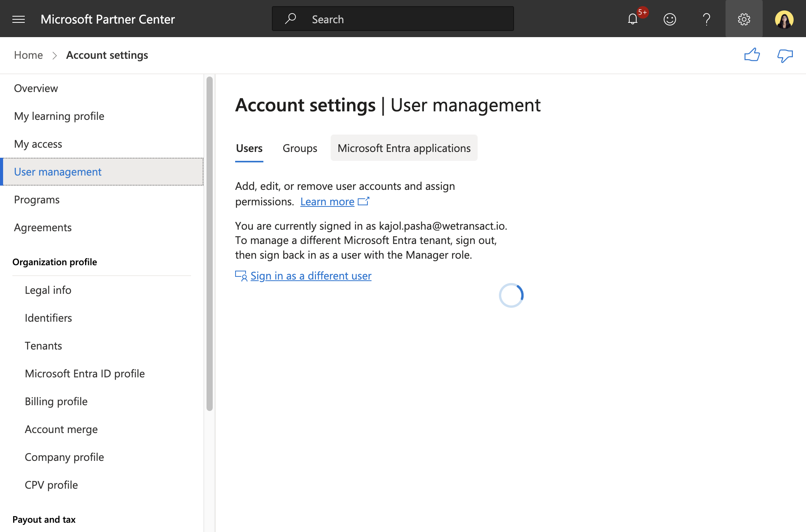Click the thumbs down icon

[785, 55]
